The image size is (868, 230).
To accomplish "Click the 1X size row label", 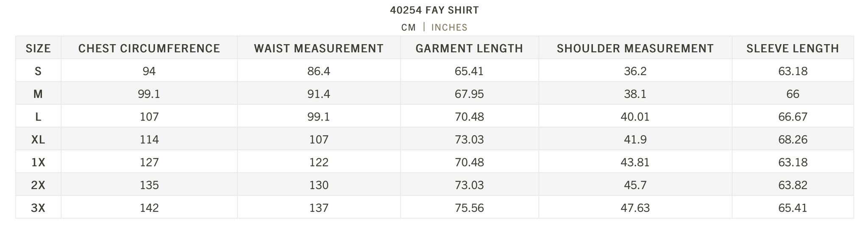I will [38, 163].
